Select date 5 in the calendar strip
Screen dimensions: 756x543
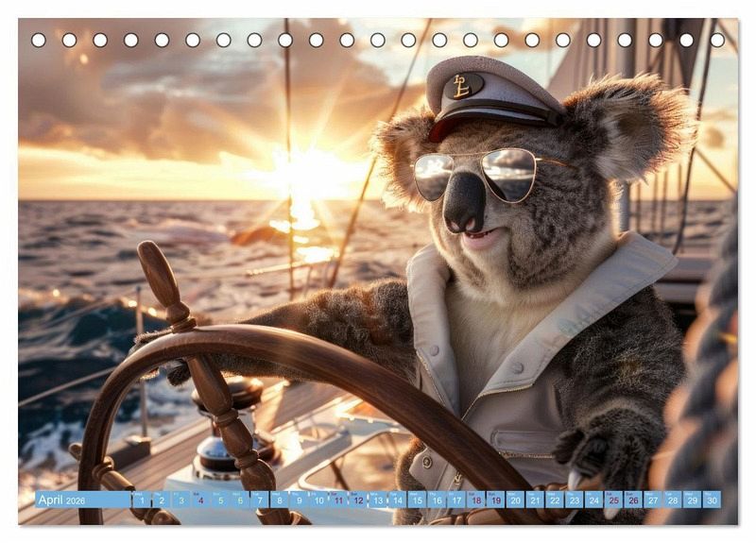coord(220,500)
